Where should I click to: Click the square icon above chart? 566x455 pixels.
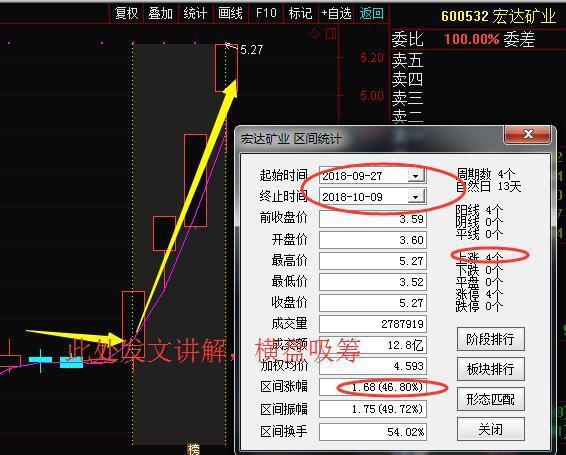tap(331, 34)
